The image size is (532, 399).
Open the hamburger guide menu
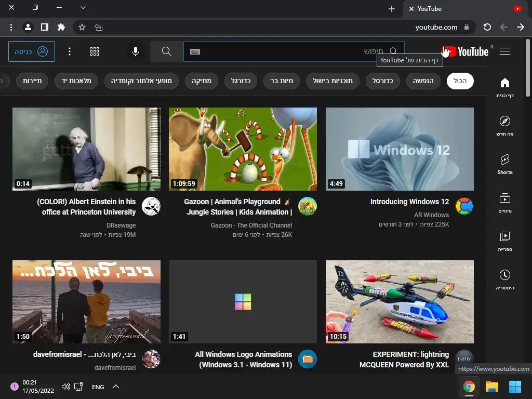tap(505, 51)
